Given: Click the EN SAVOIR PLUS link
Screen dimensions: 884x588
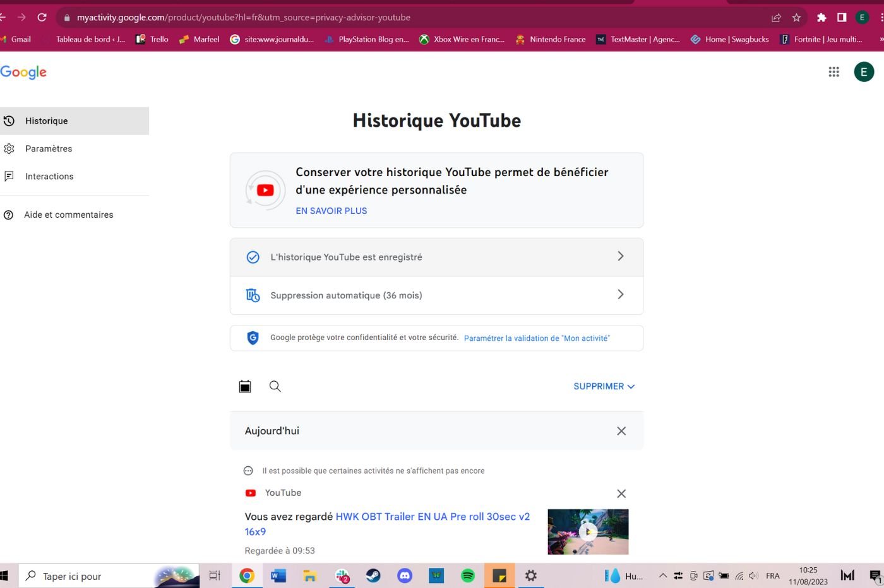Looking at the screenshot, I should point(331,211).
